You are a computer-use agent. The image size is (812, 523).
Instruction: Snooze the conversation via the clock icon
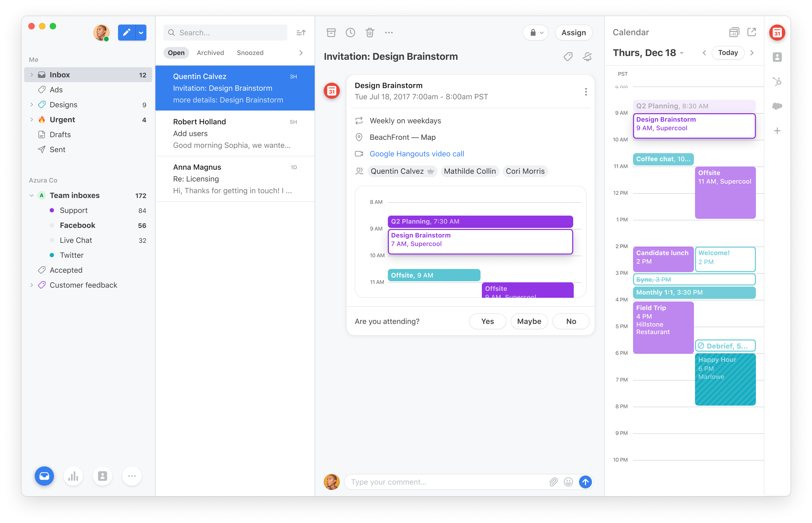[x=350, y=33]
